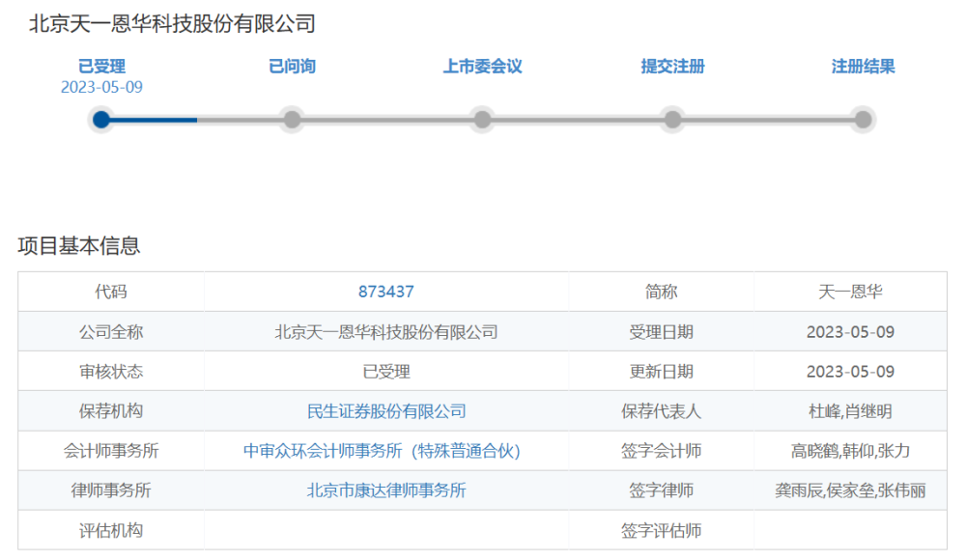The image size is (966, 560).
Task: Click the company title 北京天一恩华科技股份有限公司 heading
Action: [x=173, y=24]
